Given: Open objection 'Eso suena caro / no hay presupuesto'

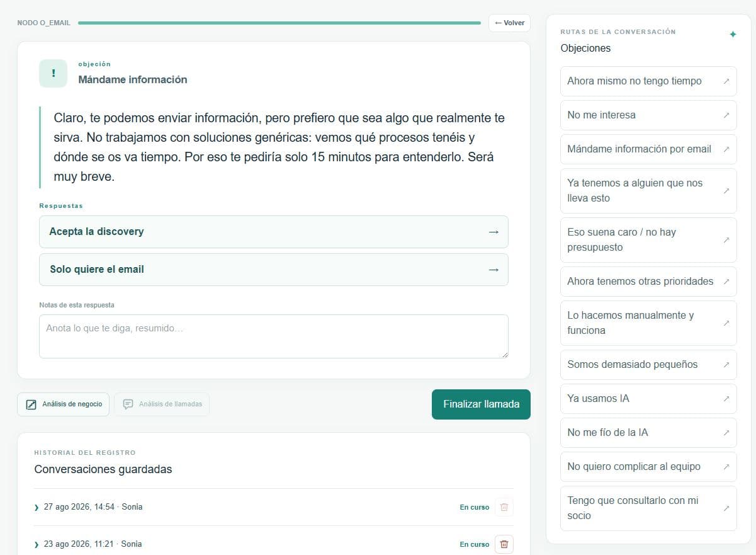Looking at the screenshot, I should click(648, 240).
